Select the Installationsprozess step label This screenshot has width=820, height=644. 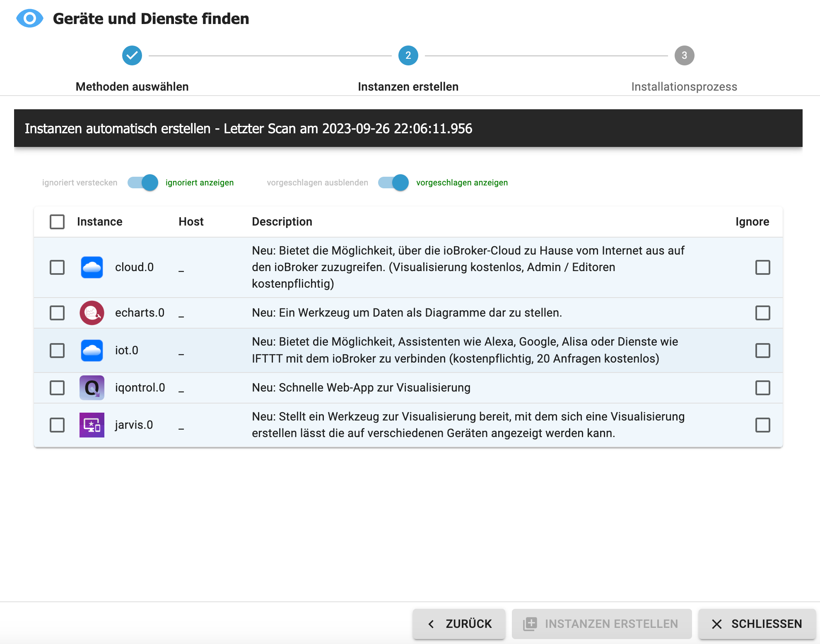point(684,87)
